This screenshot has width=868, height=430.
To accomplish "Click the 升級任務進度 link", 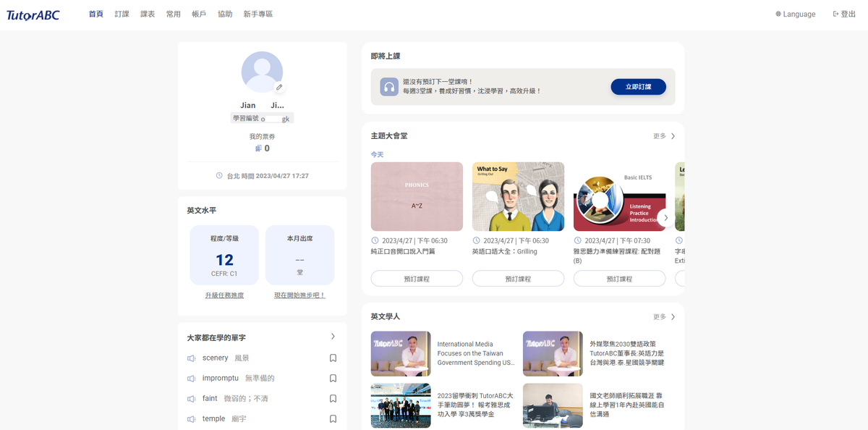I will tap(224, 295).
